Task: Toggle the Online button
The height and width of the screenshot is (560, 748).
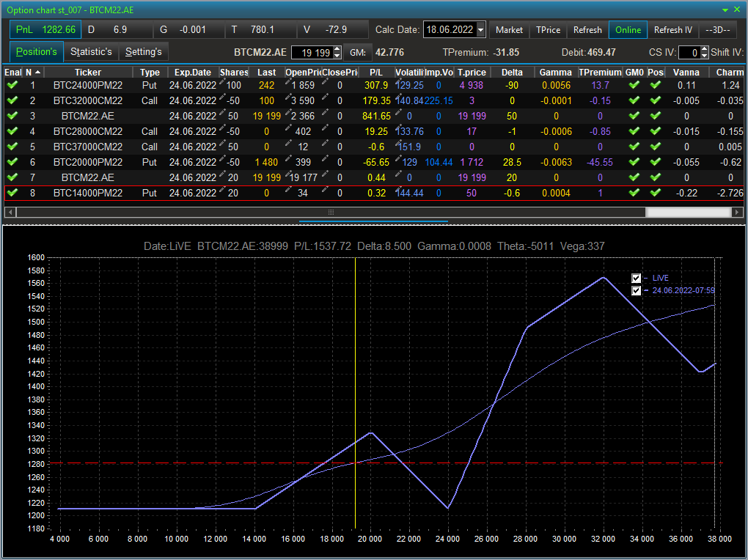Action: click(x=628, y=29)
